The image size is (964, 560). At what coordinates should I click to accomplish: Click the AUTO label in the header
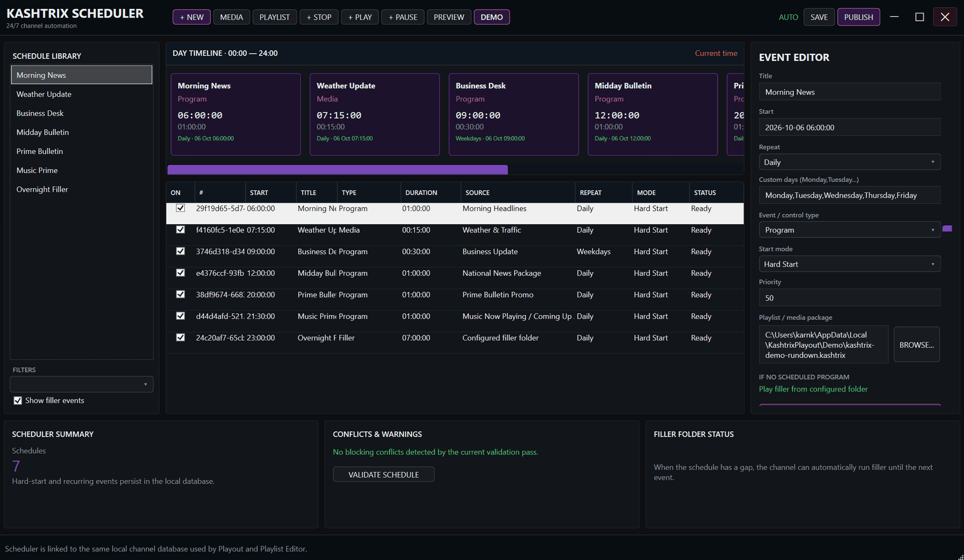[x=788, y=17]
